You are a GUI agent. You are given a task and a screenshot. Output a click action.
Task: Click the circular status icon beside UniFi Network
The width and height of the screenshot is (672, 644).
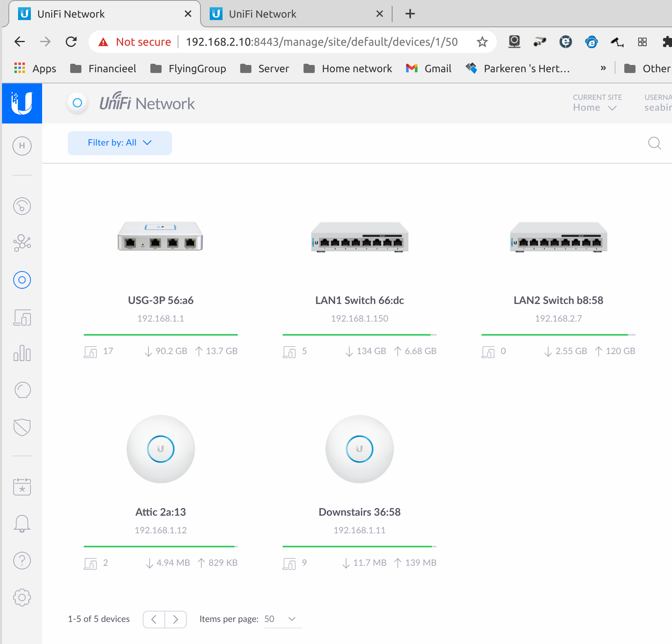[77, 103]
